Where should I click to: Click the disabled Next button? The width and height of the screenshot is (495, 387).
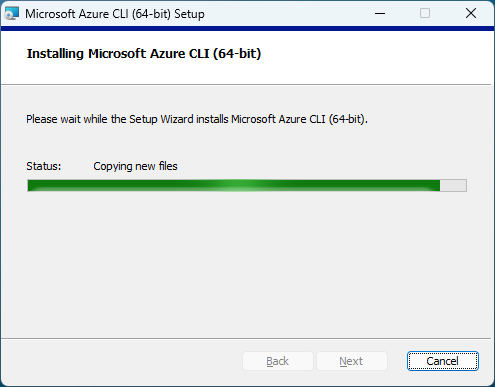pos(351,361)
